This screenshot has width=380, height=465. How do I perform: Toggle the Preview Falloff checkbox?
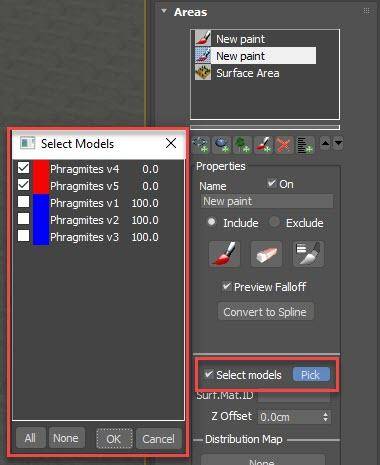227,286
